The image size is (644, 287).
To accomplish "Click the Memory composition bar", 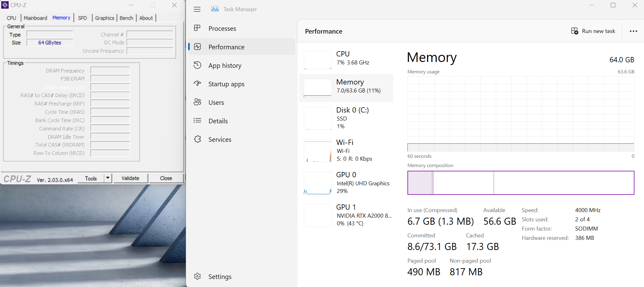I will coord(521,183).
